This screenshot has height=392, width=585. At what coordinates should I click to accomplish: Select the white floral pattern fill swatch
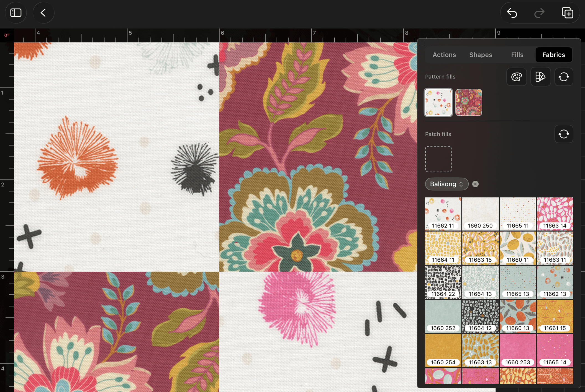coord(438,102)
